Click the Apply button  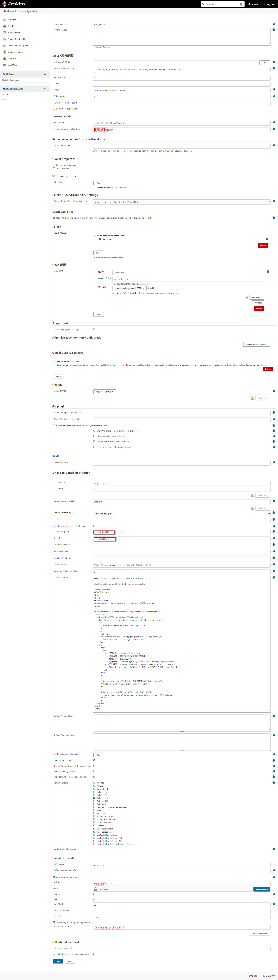[x=70, y=961]
